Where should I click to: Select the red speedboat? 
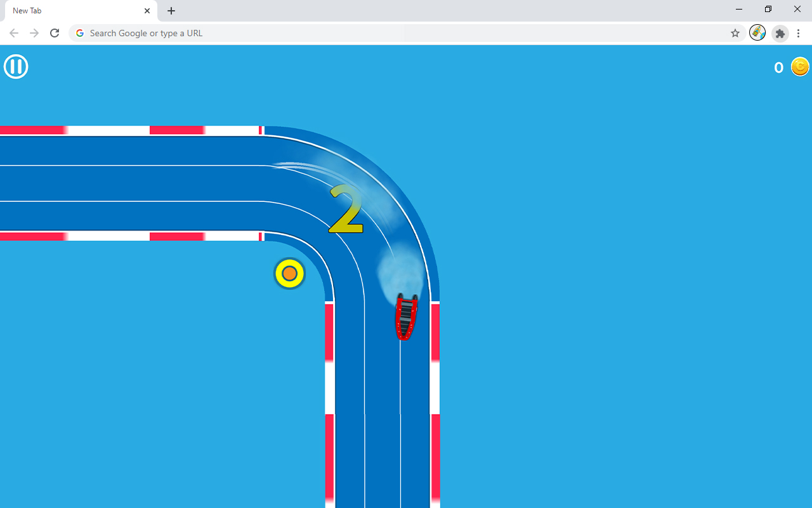[405, 316]
